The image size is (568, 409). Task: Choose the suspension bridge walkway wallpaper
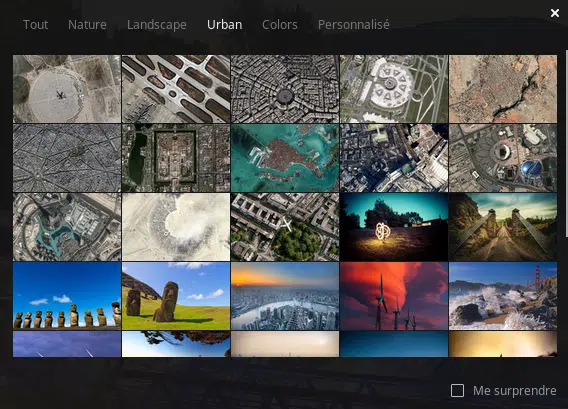[503, 227]
